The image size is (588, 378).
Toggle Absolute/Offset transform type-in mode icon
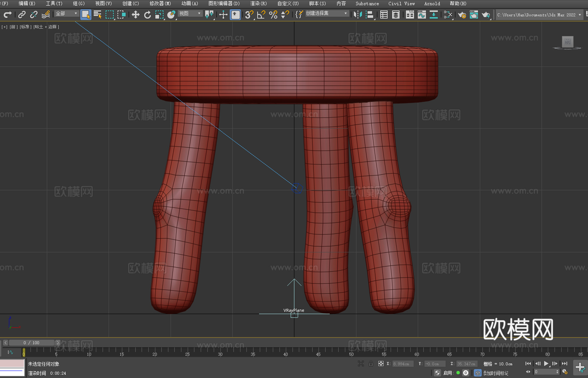[381, 364]
